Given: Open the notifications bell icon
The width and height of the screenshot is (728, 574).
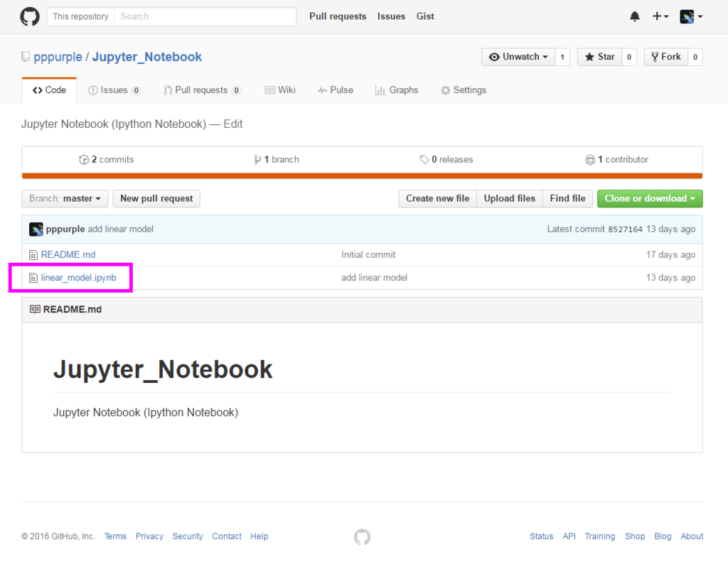Looking at the screenshot, I should pos(635,16).
